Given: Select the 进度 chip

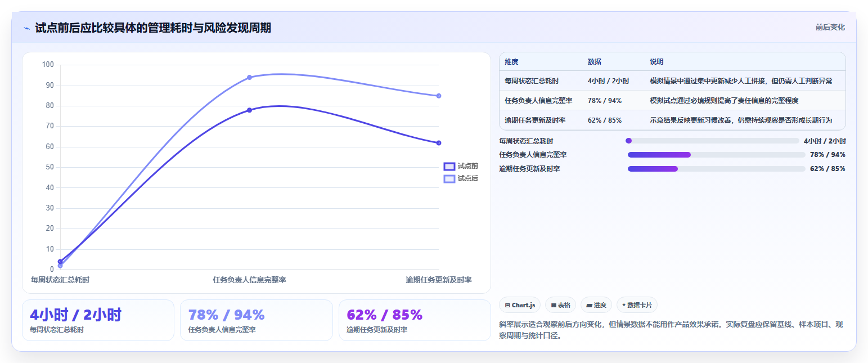Looking at the screenshot, I should (596, 305).
